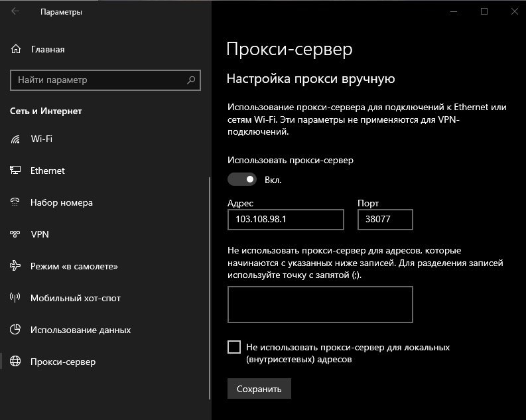
Task: Minimize the Параметры window
Action: pyautogui.click(x=454, y=11)
